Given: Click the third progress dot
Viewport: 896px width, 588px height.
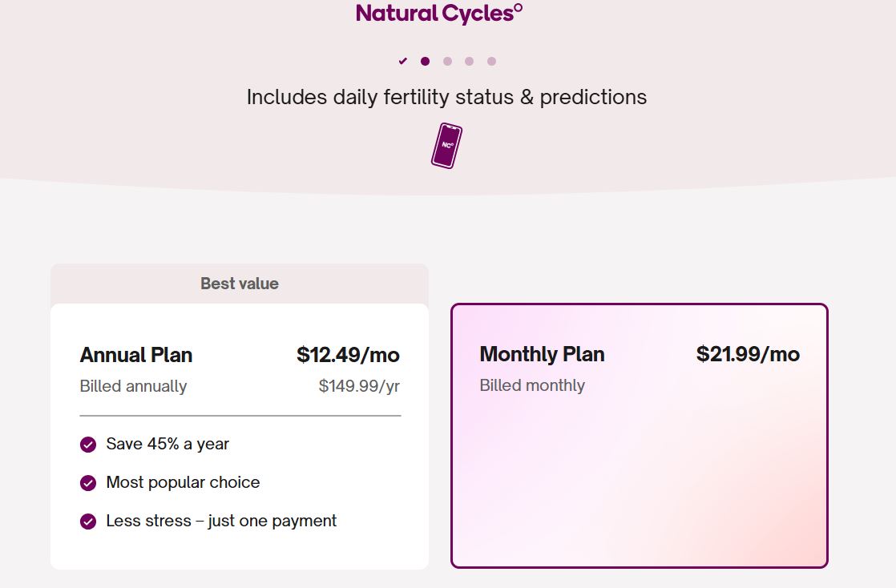Looking at the screenshot, I should (446, 60).
